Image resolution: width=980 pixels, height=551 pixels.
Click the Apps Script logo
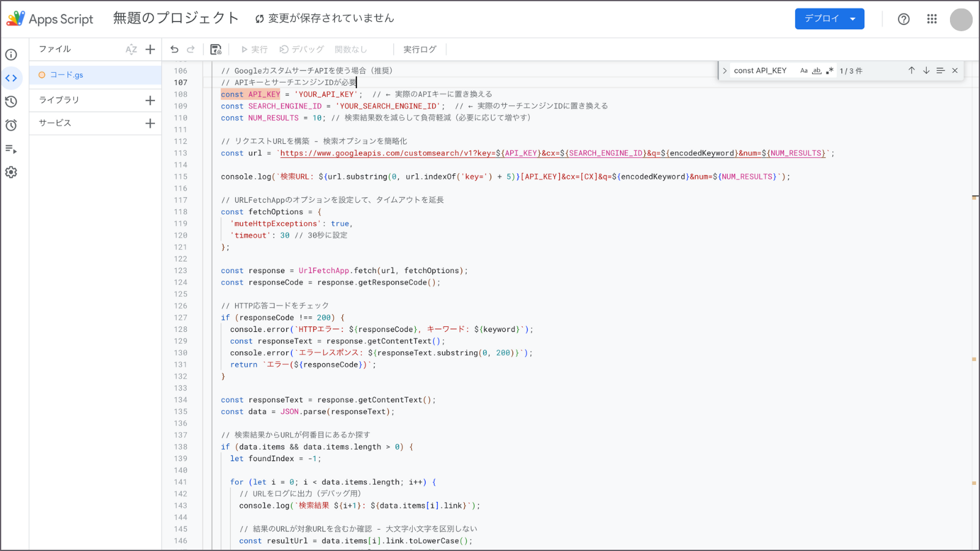50,19
